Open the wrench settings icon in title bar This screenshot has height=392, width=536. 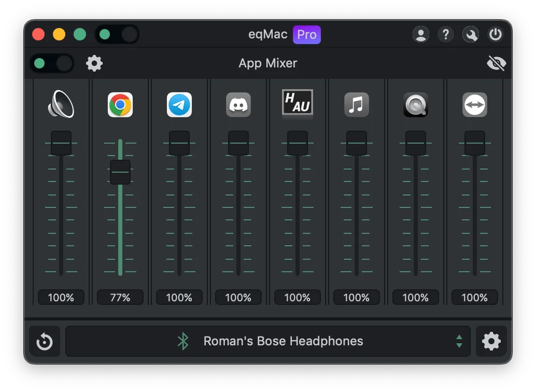[x=471, y=35]
